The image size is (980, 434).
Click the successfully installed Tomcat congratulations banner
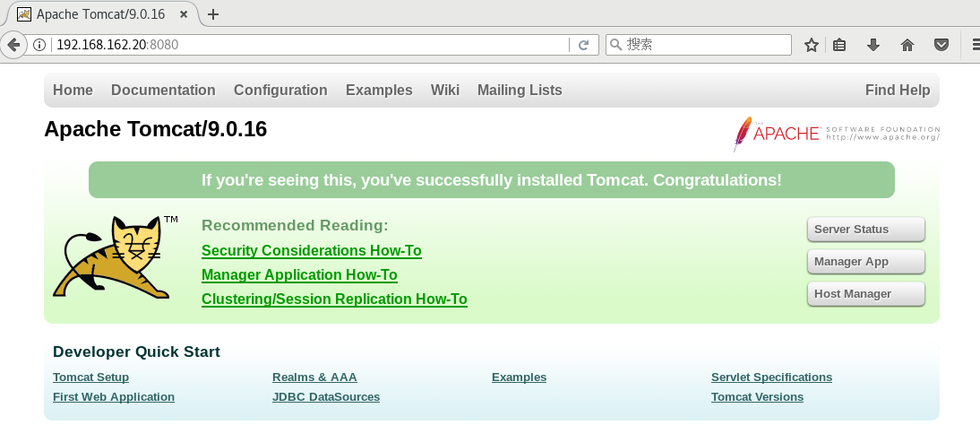click(491, 180)
